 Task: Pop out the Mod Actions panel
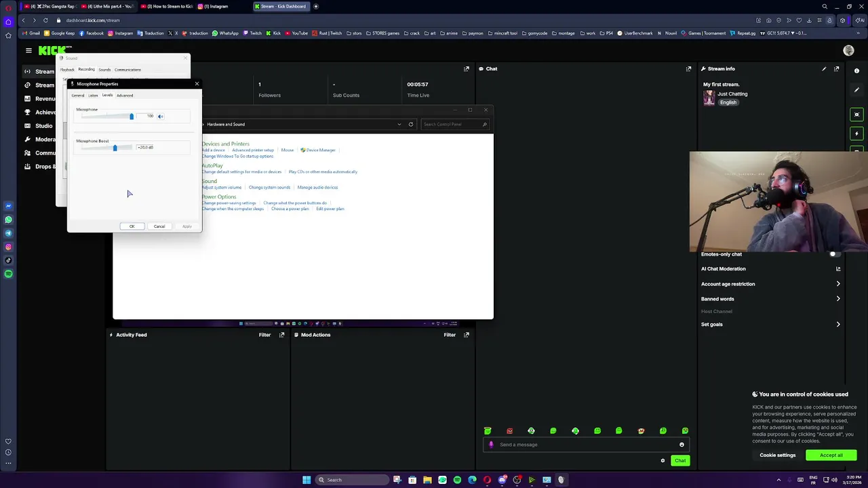(x=466, y=335)
